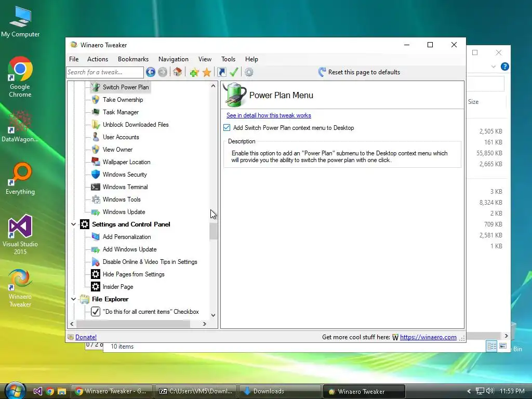532x399 pixels.
Task: Open the Navigation menu
Action: pos(174,59)
